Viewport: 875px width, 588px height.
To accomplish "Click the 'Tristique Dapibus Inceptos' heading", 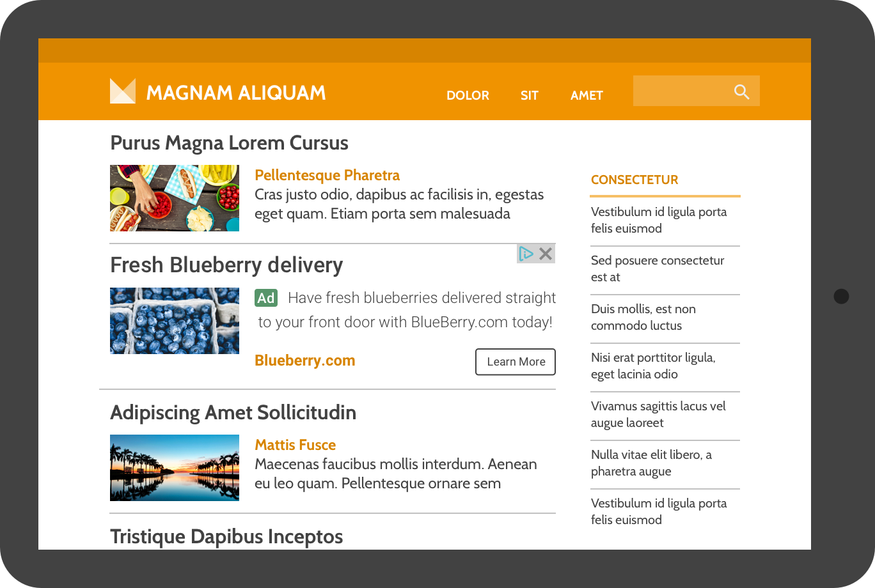I will (x=226, y=537).
